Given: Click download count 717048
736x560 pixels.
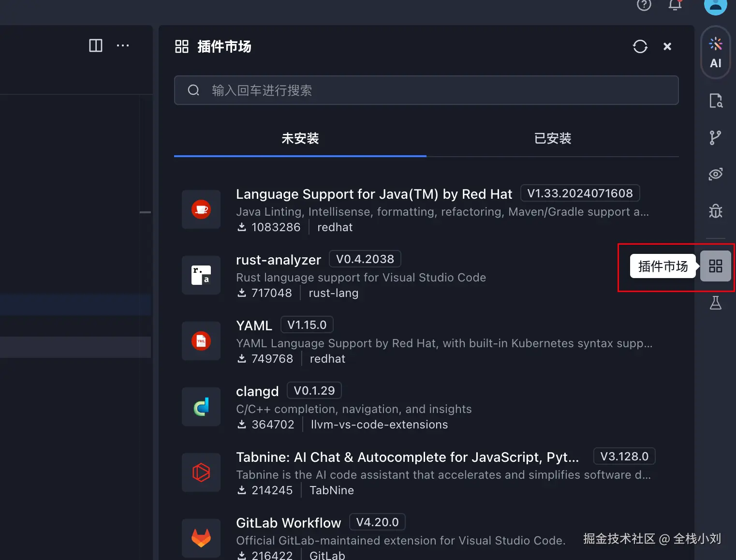Looking at the screenshot, I should (x=272, y=293).
